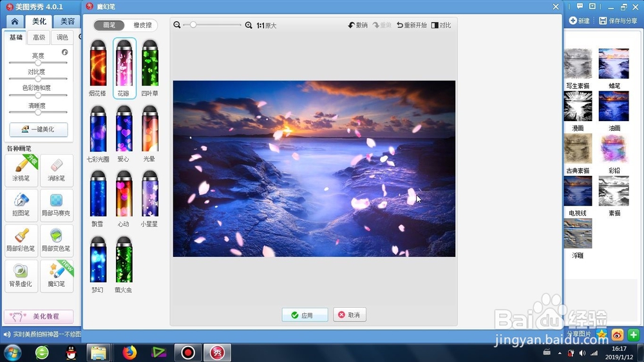Select the 爱心 hearts magic brush
The height and width of the screenshot is (362, 644).
point(124,133)
